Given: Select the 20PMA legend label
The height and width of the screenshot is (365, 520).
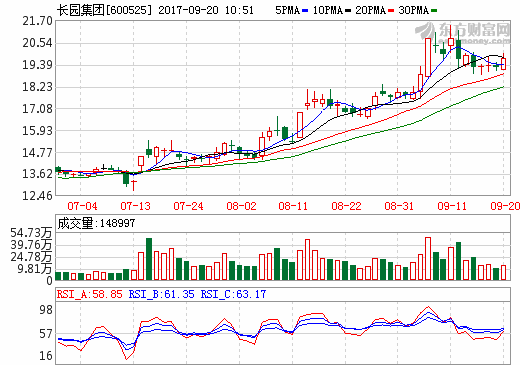Looking at the screenshot, I should tap(370, 10).
